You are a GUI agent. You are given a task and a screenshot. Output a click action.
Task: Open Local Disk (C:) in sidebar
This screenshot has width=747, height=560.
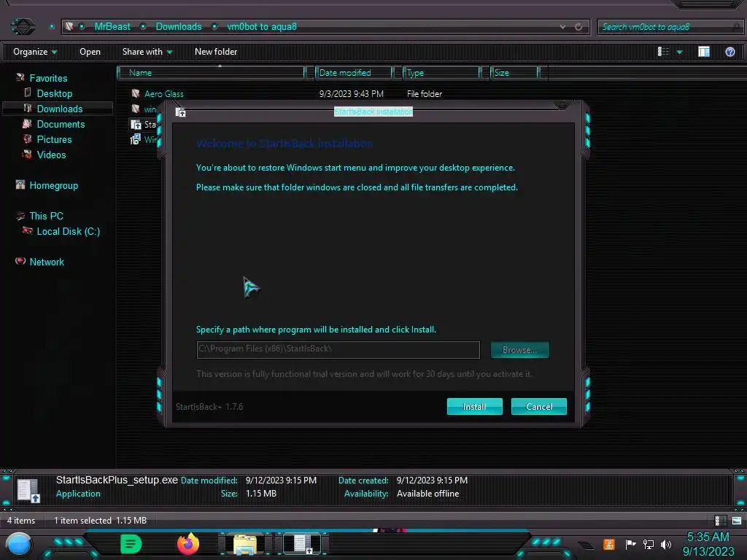click(x=68, y=231)
